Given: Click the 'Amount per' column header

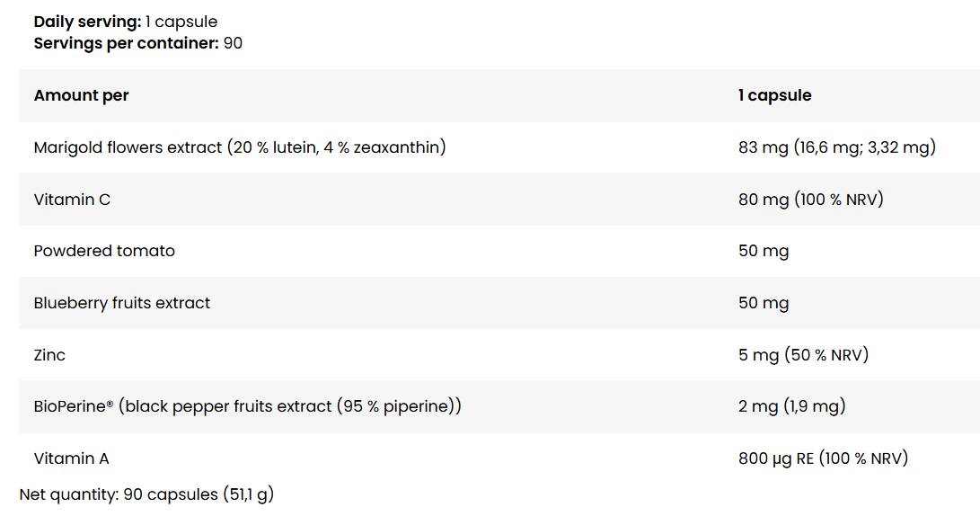Looking at the screenshot, I should pyautogui.click(x=81, y=95).
